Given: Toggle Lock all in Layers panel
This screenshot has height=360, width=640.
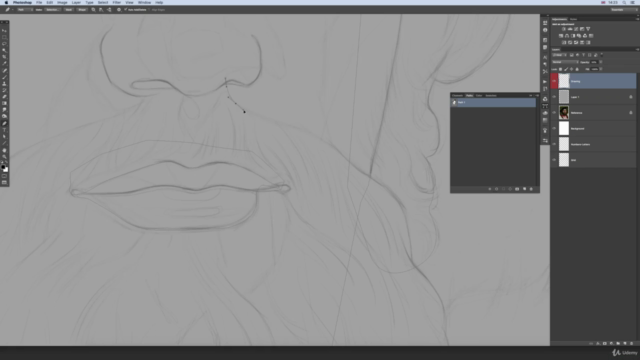Looking at the screenshot, I should point(577,69).
